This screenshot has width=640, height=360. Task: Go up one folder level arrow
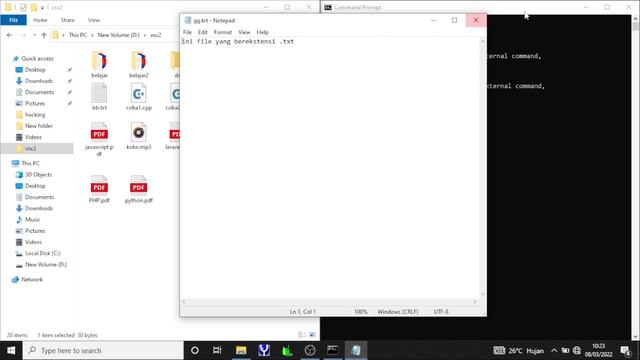(44, 35)
